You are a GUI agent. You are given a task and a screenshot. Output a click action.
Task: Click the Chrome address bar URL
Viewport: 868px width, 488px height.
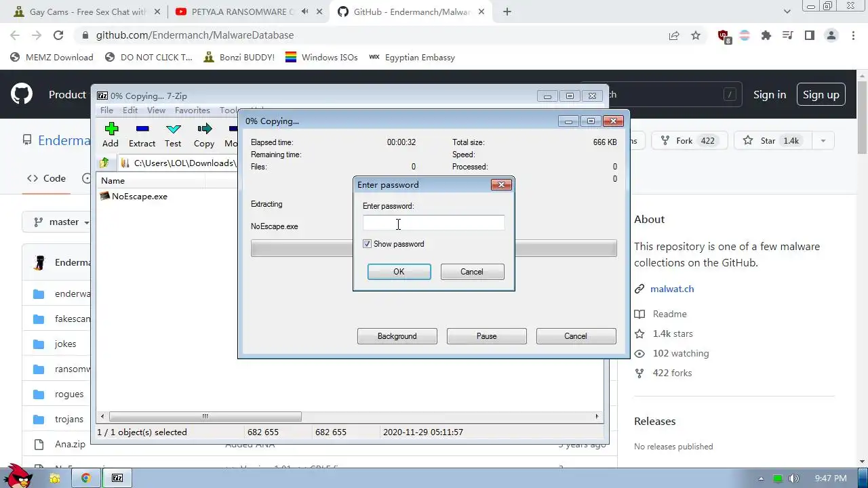point(195,35)
